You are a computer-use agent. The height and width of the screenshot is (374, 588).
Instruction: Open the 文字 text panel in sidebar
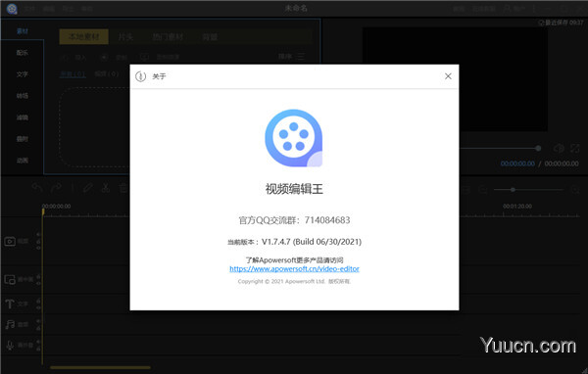coord(23,74)
